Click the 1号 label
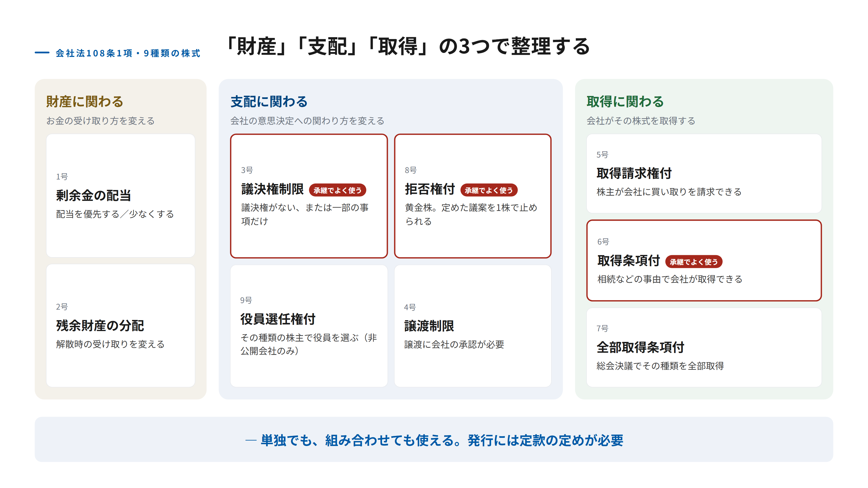 (62, 176)
